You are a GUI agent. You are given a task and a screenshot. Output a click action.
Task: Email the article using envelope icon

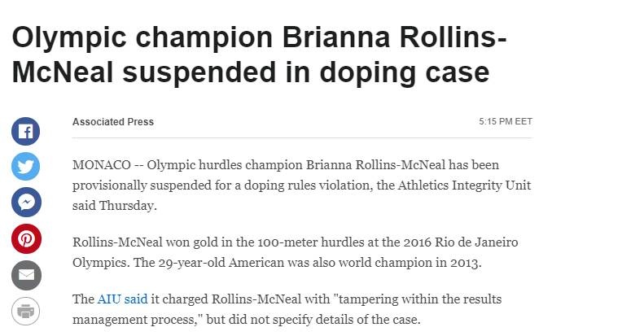pyautogui.click(x=26, y=275)
